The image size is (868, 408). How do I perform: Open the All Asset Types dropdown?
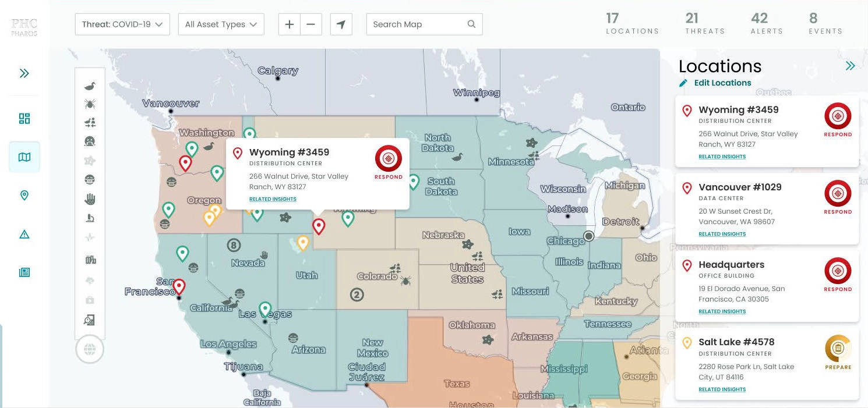(221, 24)
